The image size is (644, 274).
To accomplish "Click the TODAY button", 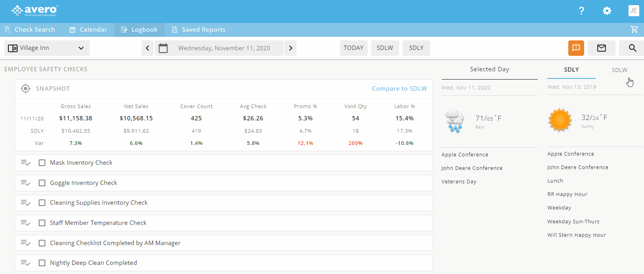I will tap(353, 48).
